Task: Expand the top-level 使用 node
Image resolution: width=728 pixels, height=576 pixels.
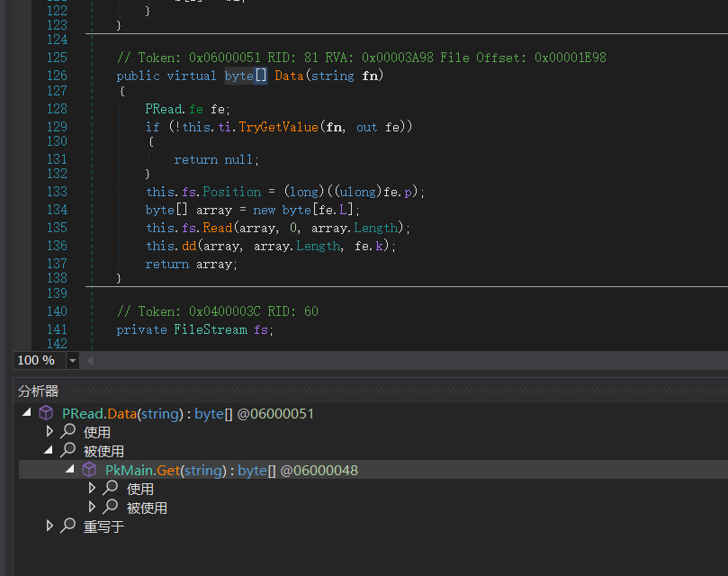Action: click(49, 431)
